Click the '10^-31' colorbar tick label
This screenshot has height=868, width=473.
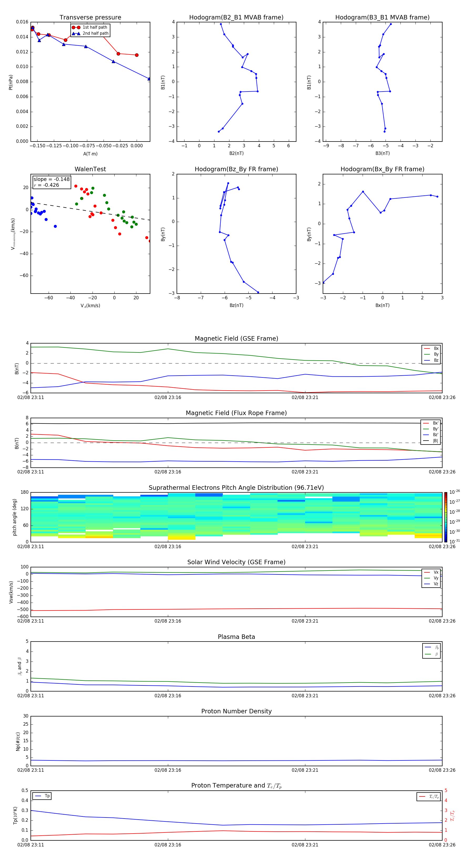click(x=455, y=542)
